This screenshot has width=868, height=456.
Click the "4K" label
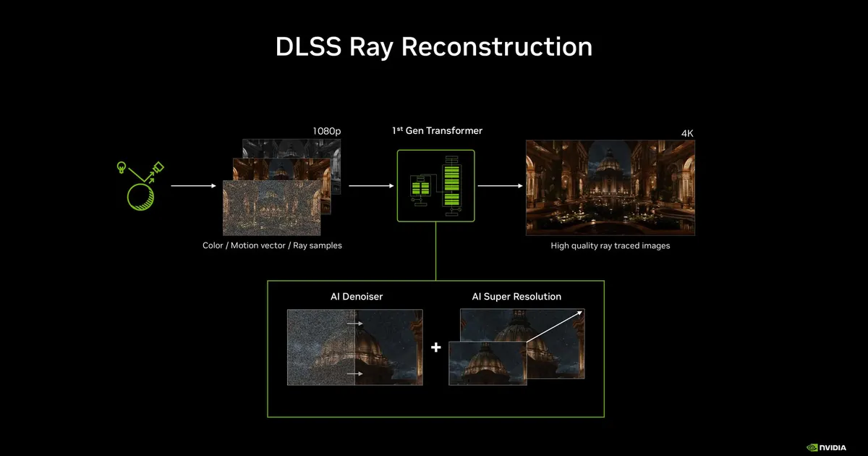coord(687,134)
